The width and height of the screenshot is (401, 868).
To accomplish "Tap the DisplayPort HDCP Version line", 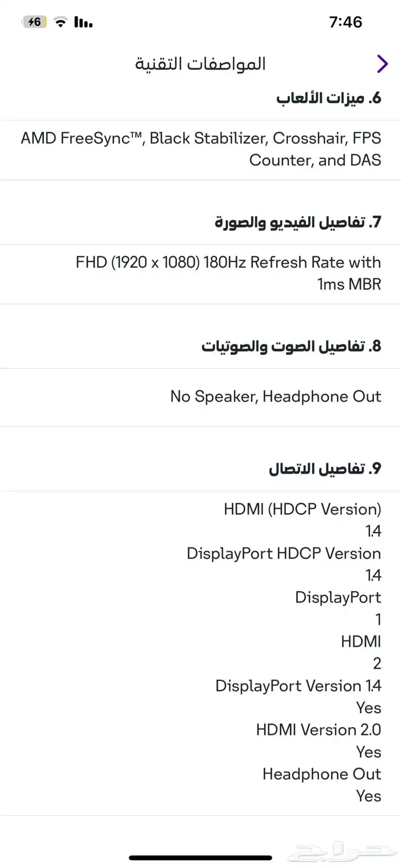I will [x=284, y=553].
